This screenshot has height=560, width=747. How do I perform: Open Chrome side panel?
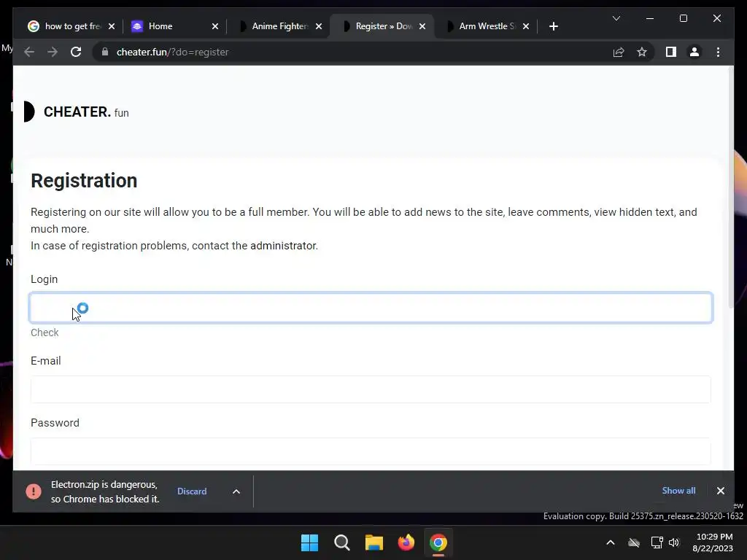pyautogui.click(x=671, y=52)
